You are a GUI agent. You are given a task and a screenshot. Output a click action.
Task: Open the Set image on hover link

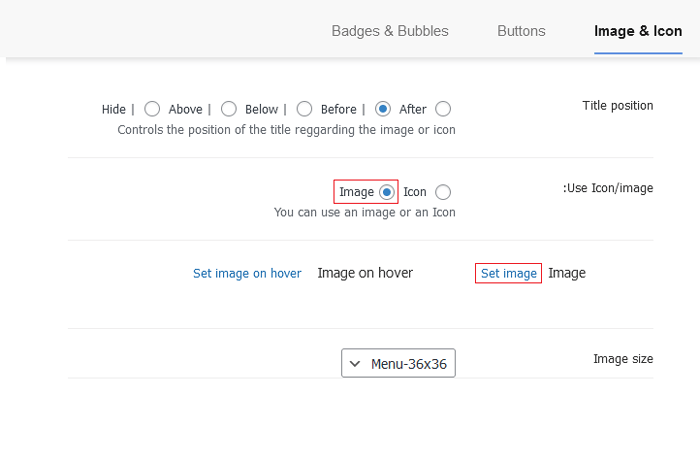(247, 273)
